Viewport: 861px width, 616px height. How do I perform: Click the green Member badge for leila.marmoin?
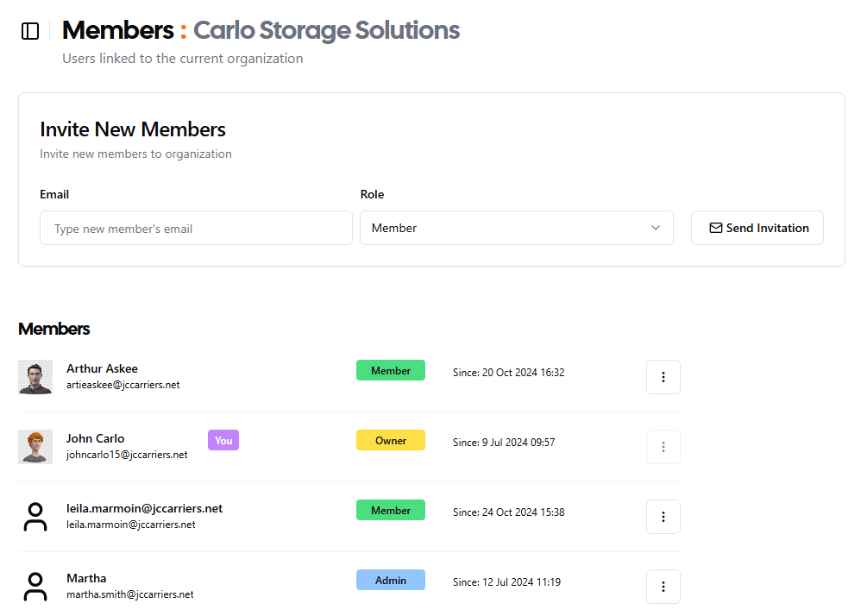tap(391, 510)
